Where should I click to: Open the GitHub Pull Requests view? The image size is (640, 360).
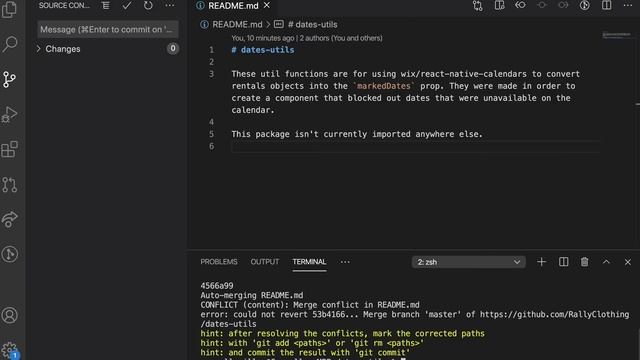point(9,184)
